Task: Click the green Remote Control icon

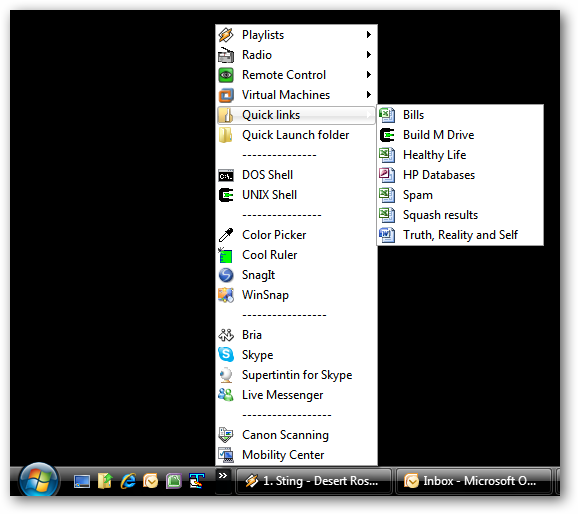Action: click(226, 75)
